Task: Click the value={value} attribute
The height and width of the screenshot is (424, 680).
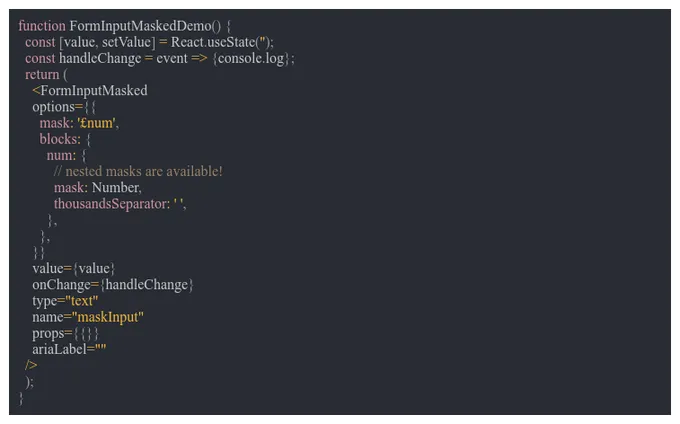Action: click(73, 269)
